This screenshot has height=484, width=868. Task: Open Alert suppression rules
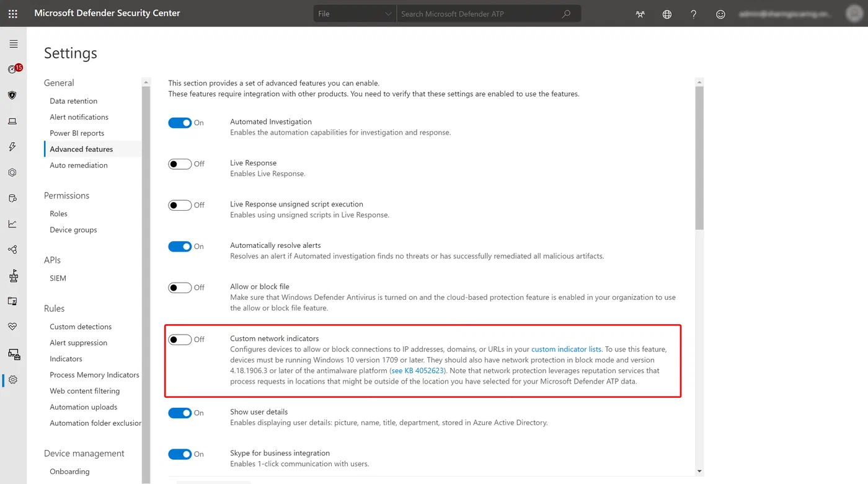pyautogui.click(x=78, y=343)
